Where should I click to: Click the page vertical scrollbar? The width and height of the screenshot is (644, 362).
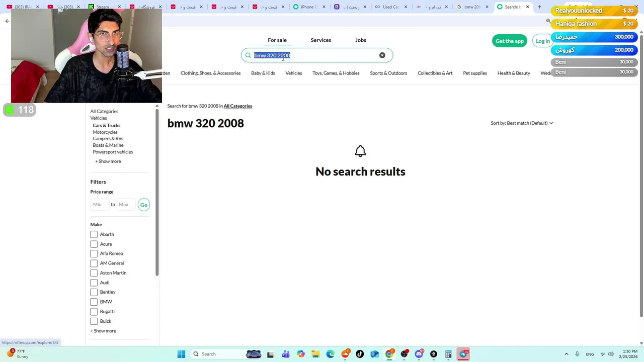[x=641, y=176]
